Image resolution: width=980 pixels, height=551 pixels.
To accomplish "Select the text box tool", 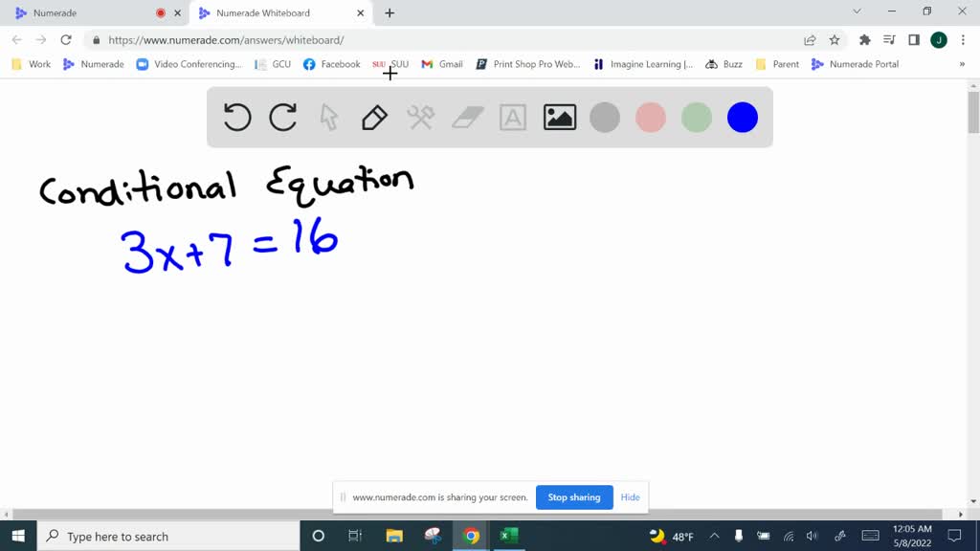I will tap(513, 118).
